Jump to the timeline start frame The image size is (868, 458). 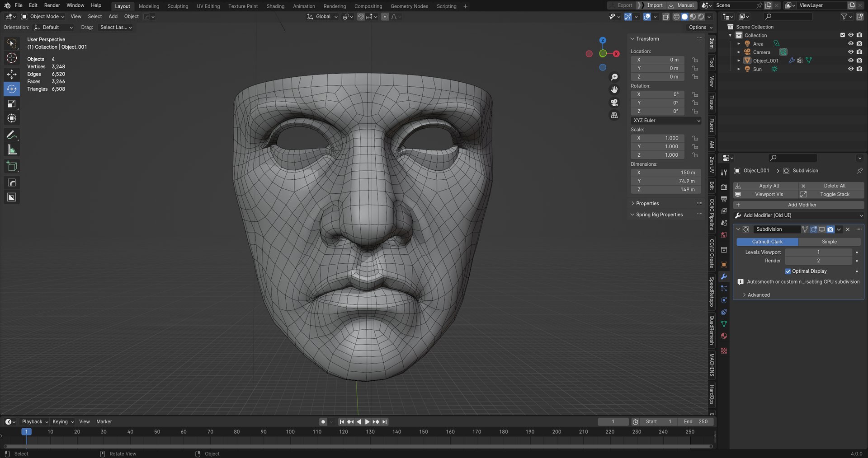(342, 422)
